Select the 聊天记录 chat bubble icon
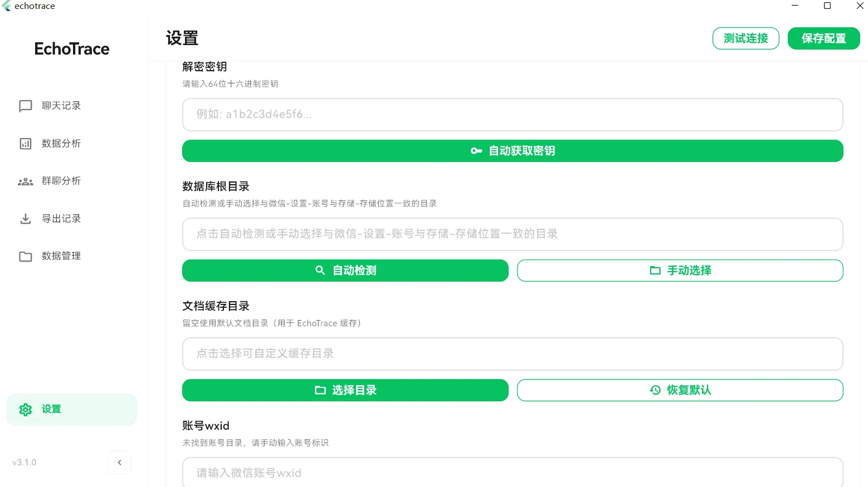The height and width of the screenshot is (487, 868). pyautogui.click(x=26, y=106)
